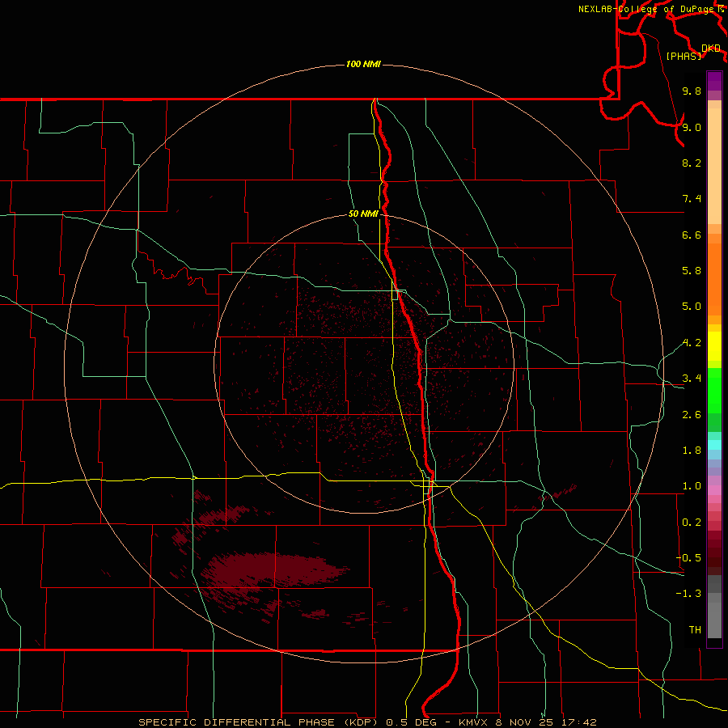Select the 5.8 legend value
The image size is (728, 728).
point(692,271)
